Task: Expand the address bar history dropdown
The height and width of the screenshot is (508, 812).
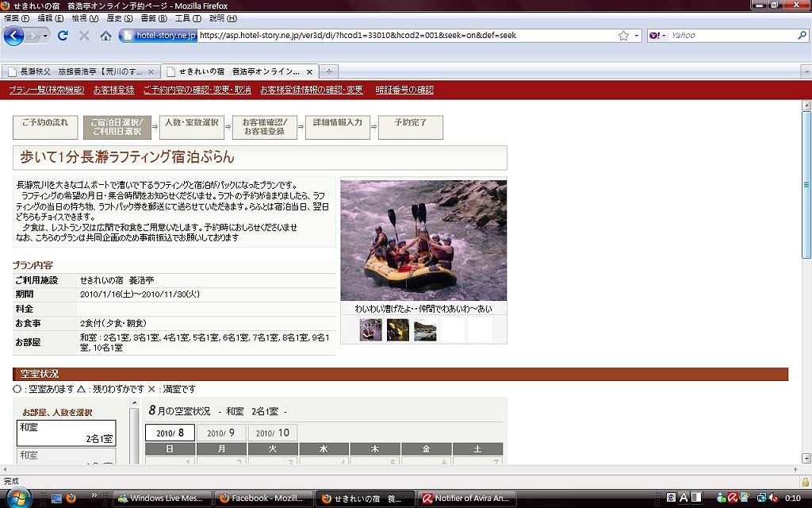Action: click(x=636, y=36)
